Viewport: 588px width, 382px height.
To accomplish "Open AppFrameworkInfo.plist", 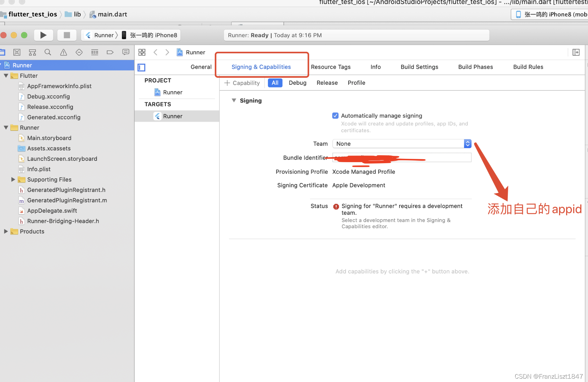I will (59, 86).
